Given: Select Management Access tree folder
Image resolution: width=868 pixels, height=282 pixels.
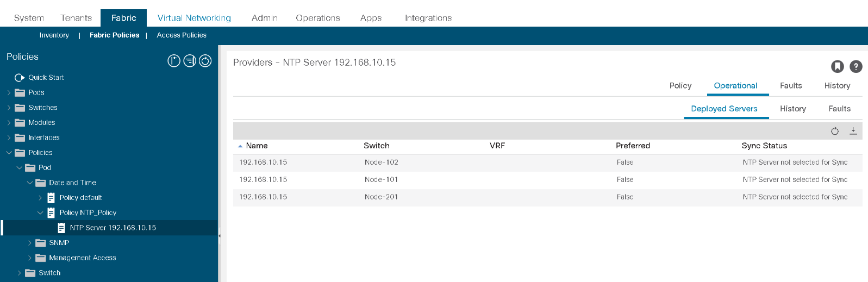Looking at the screenshot, I should click(82, 258).
